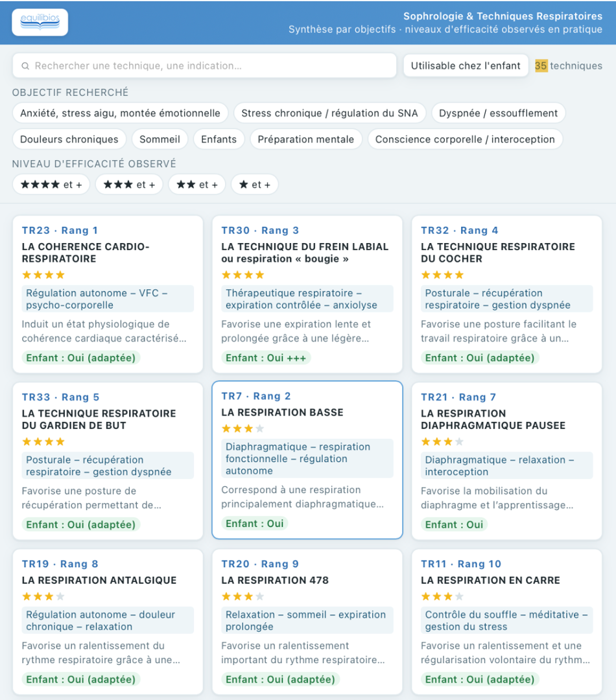616x700 pixels.
Task: Select the 'Dyspnée / essoufflement' chip
Action: (498, 113)
